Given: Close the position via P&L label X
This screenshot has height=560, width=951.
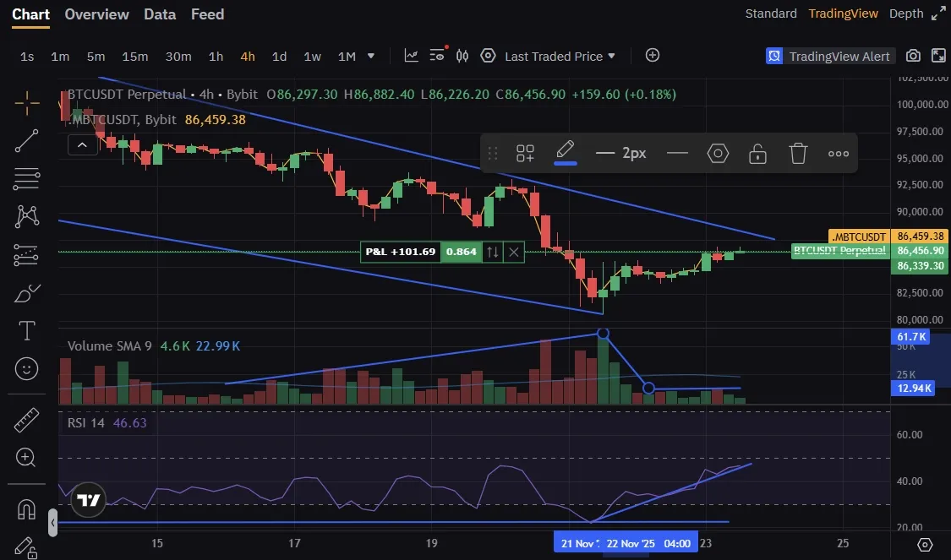Looking at the screenshot, I should click(514, 252).
